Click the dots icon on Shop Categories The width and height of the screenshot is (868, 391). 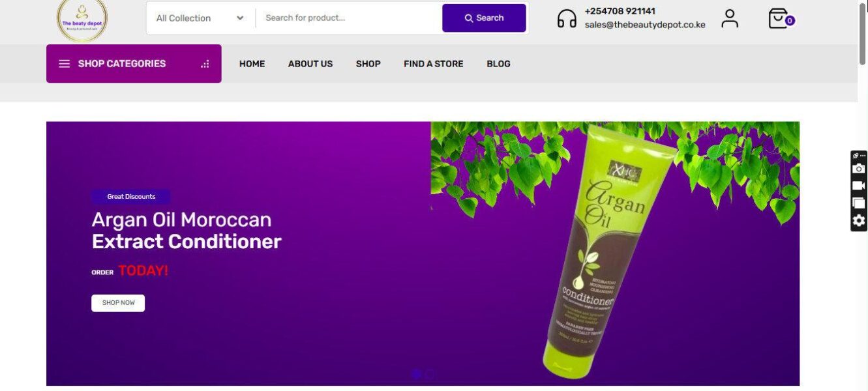click(x=205, y=64)
